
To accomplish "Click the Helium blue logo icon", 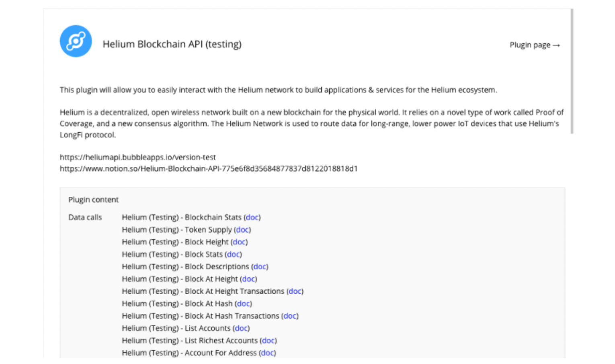I will (76, 41).
